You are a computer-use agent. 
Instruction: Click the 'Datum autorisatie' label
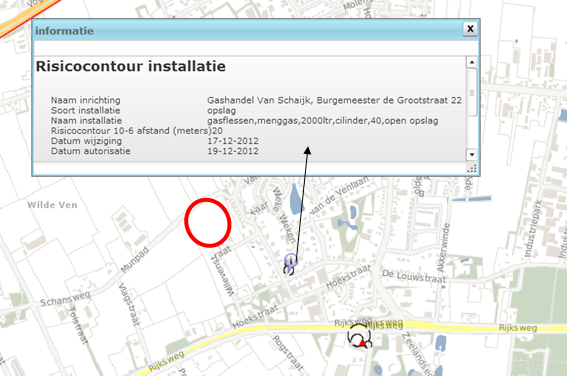tap(90, 151)
